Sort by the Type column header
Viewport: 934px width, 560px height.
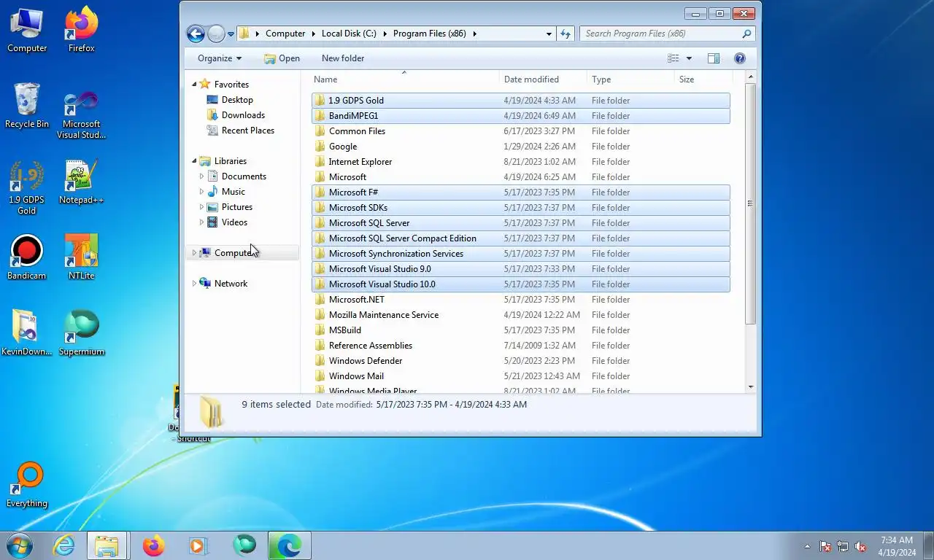coord(631,79)
